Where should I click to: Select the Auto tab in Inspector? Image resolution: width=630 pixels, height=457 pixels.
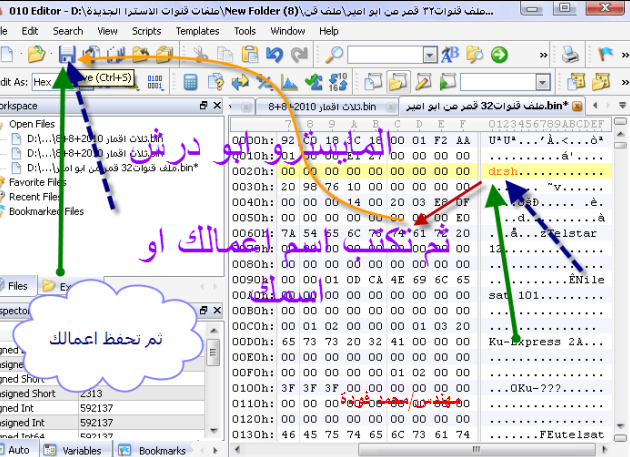click(x=17, y=450)
